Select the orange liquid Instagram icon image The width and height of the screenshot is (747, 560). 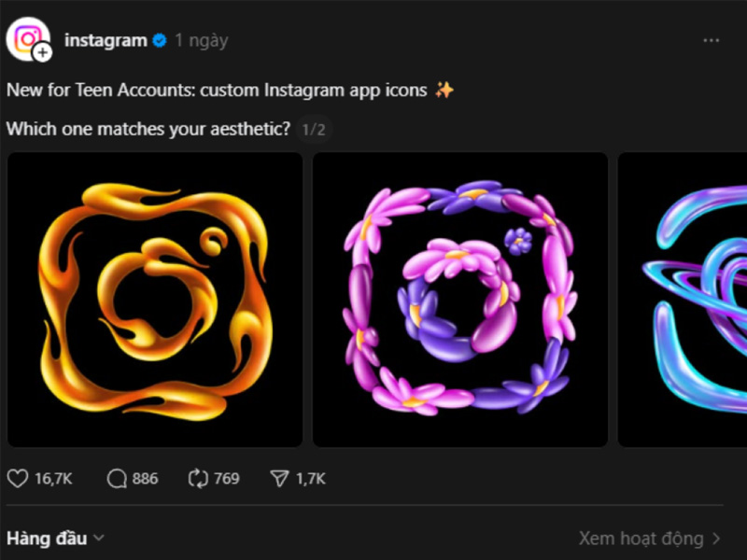point(155,301)
